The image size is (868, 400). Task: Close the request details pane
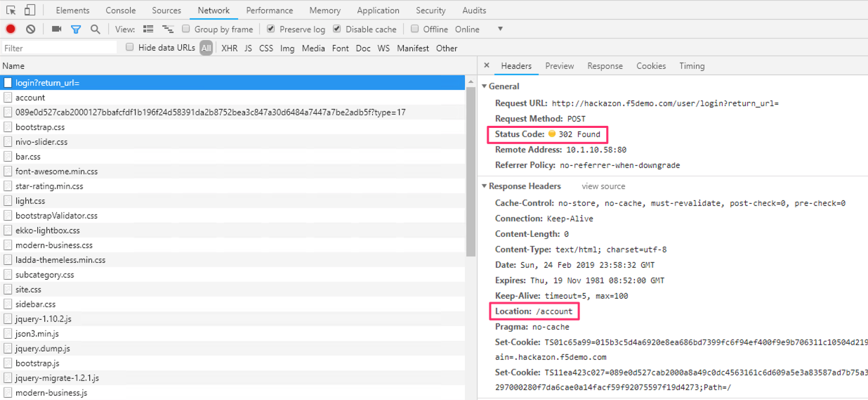(487, 65)
